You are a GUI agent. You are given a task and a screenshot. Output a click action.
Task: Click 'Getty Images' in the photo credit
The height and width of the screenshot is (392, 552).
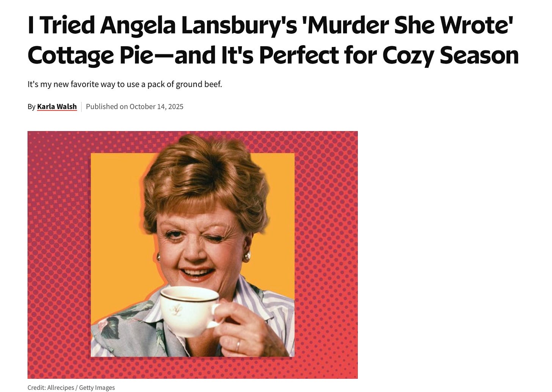(x=97, y=387)
